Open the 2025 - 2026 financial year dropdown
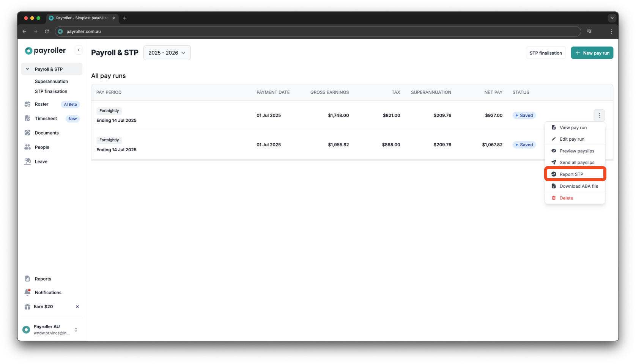The width and height of the screenshot is (636, 364). [x=167, y=53]
